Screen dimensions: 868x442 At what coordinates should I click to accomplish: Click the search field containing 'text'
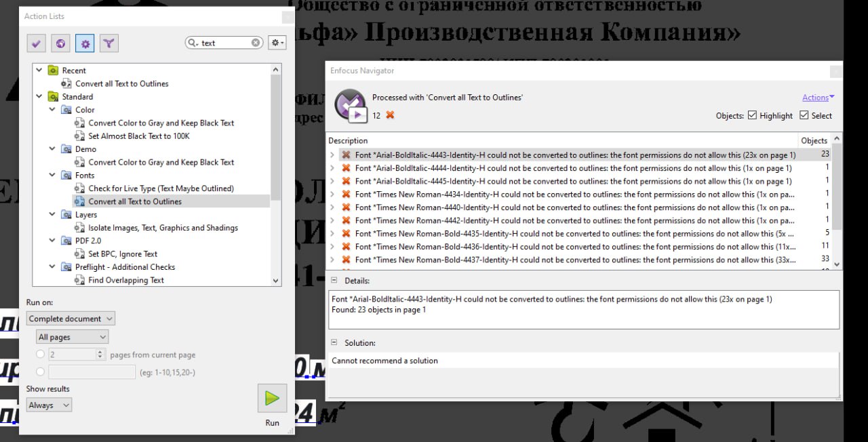[x=224, y=43]
